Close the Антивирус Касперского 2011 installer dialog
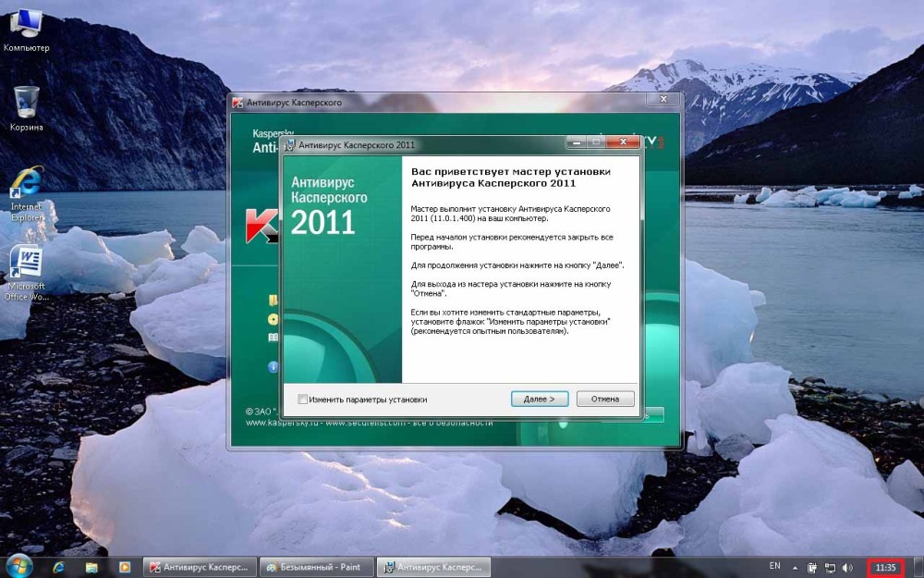 tap(623, 142)
